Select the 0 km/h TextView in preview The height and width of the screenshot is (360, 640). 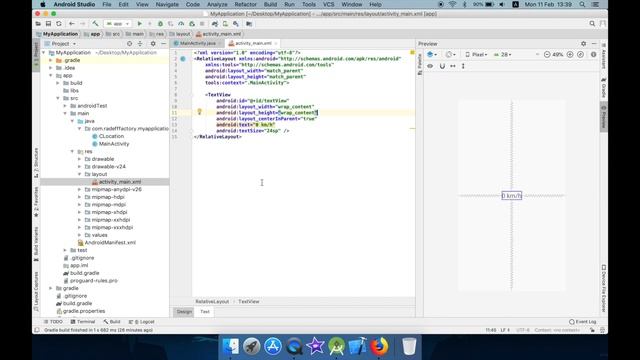click(x=511, y=196)
